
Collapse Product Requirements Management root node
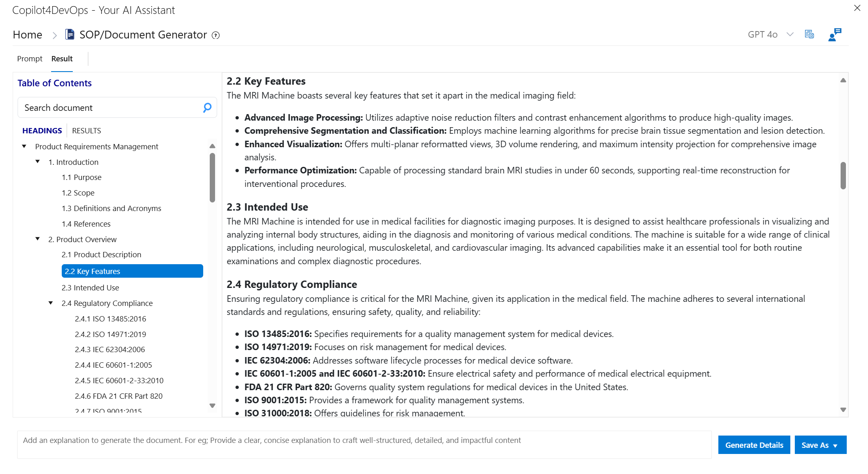24,146
